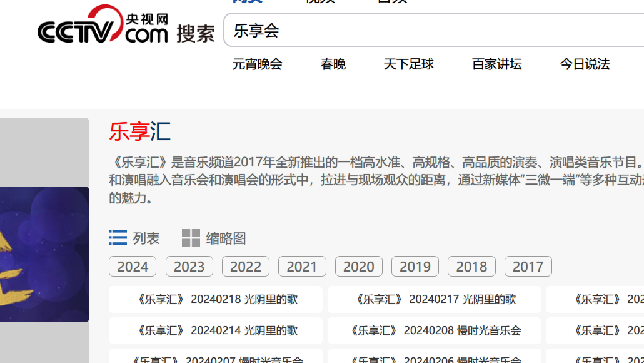
Task: Open the 百家讲坛 hot search link
Action: pos(497,64)
